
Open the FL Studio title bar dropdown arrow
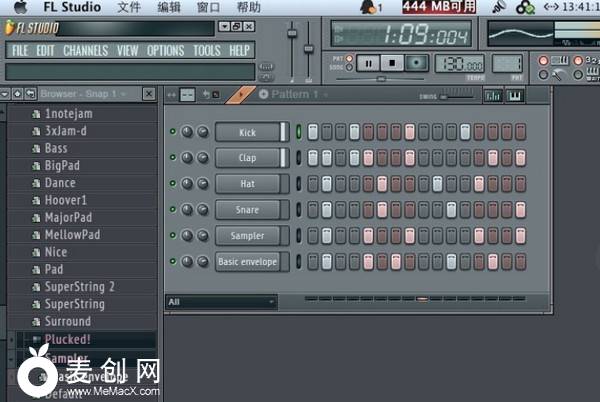tap(224, 26)
